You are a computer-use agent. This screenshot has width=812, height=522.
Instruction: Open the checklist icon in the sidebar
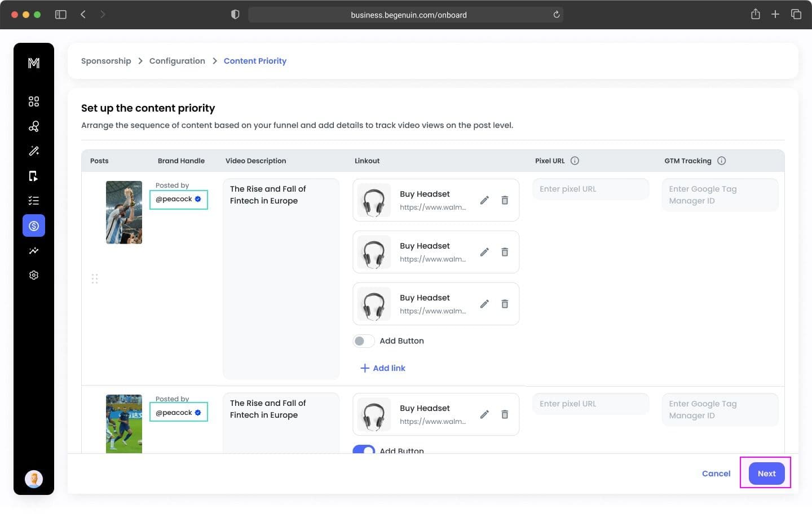pos(34,201)
